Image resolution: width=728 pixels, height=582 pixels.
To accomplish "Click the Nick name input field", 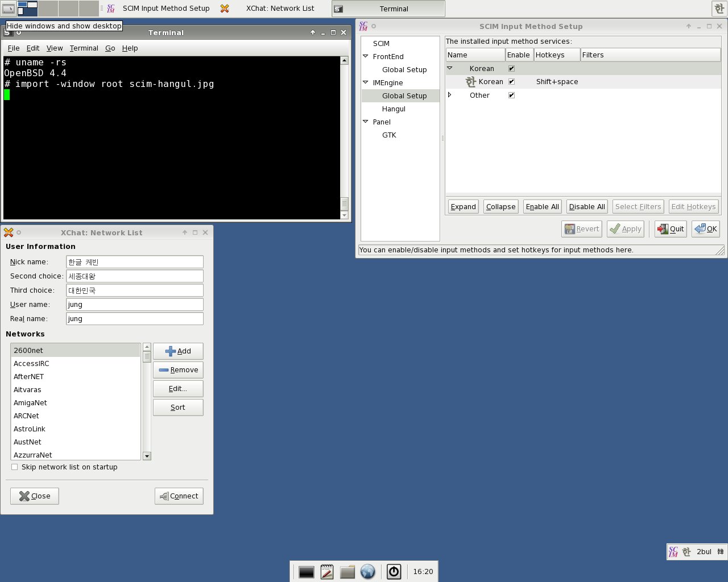I will point(135,262).
